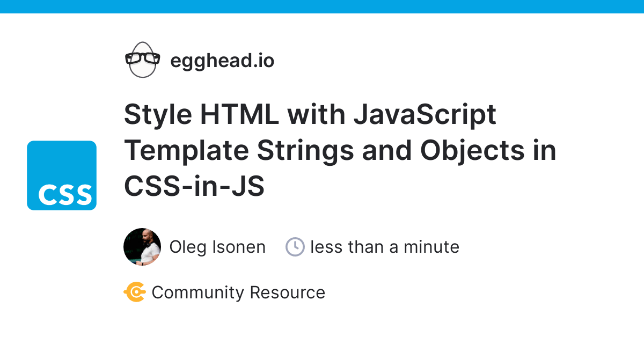
Task: Open the egghead.io site name text
Action: coord(222,61)
